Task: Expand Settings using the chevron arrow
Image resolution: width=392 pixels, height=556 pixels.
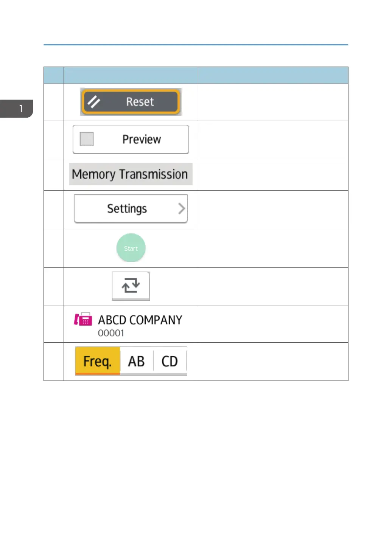Action: coord(182,209)
